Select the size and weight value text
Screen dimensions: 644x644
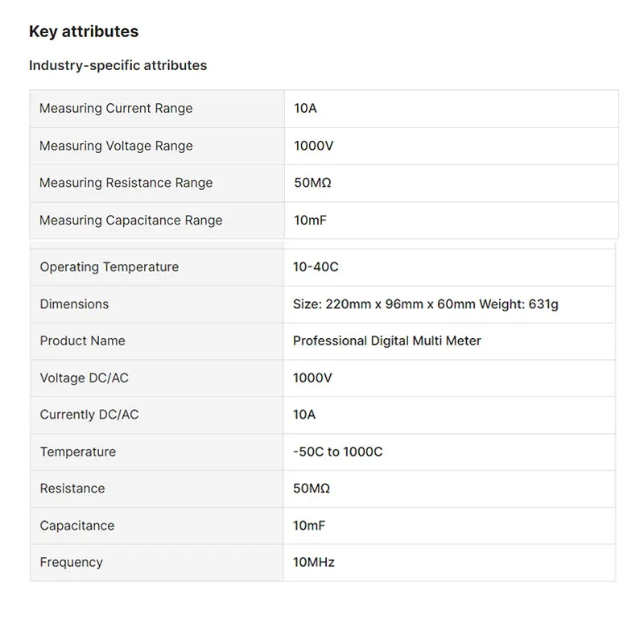coord(425,304)
